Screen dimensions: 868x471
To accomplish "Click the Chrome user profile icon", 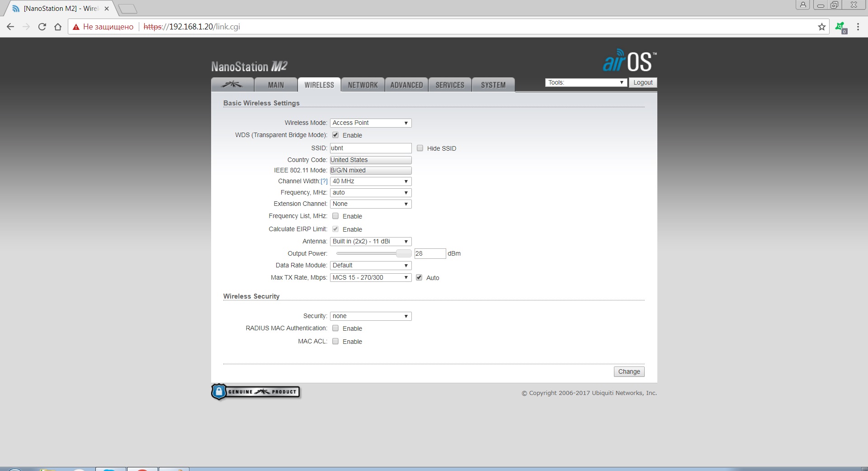I will click(803, 5).
